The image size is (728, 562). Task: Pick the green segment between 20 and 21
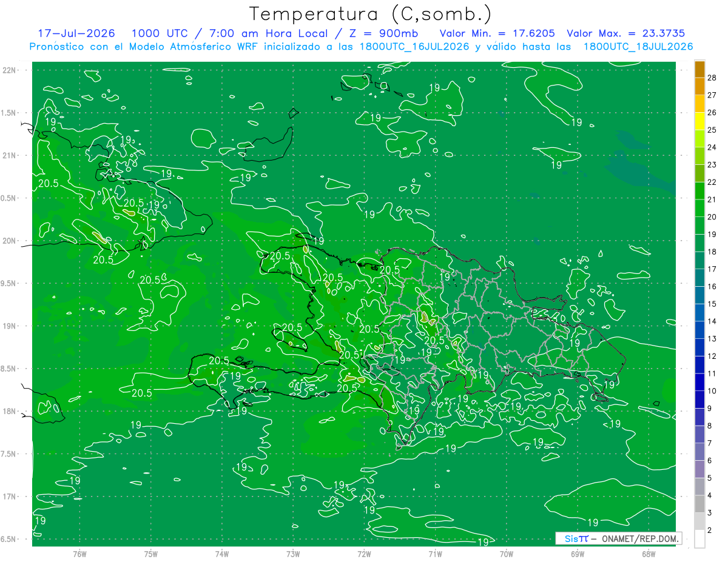pyautogui.click(x=699, y=209)
